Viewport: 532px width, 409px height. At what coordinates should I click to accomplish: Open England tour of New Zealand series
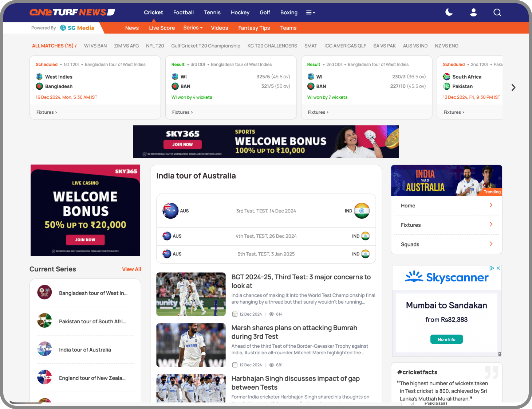(x=85, y=378)
